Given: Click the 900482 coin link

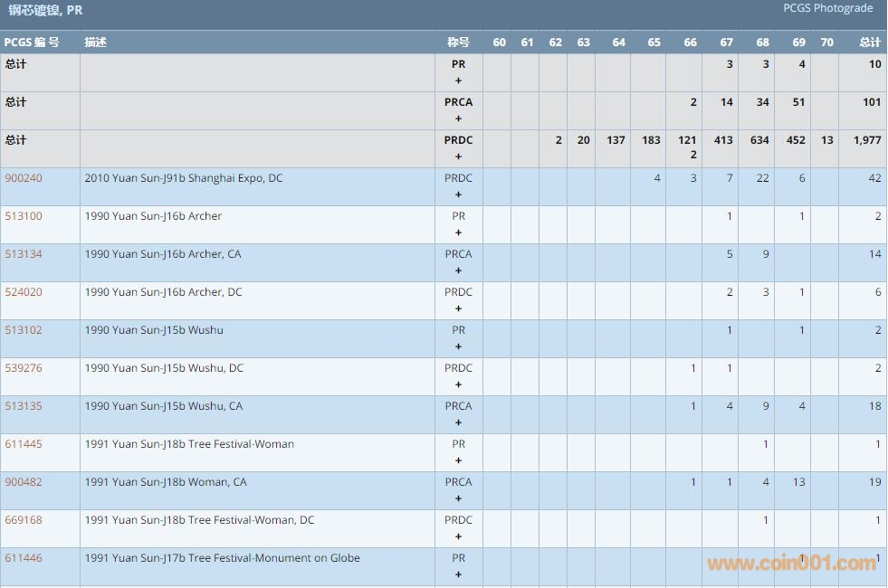Looking at the screenshot, I should (24, 482).
